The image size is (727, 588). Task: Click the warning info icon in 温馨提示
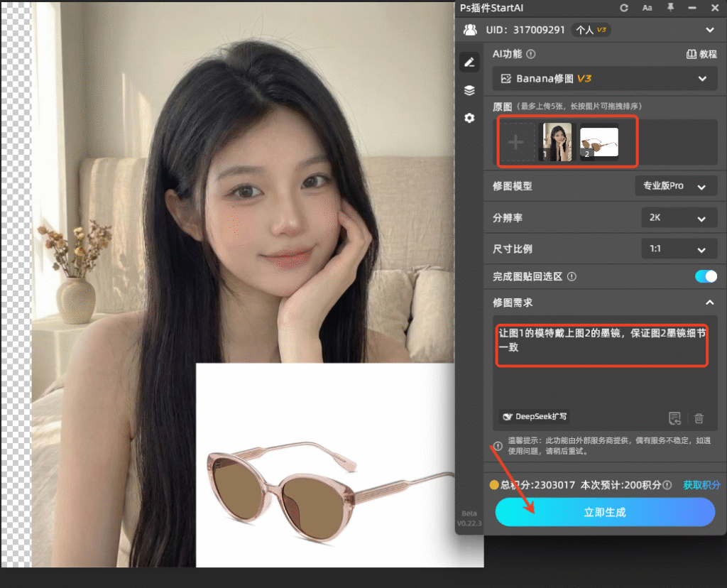tap(498, 447)
